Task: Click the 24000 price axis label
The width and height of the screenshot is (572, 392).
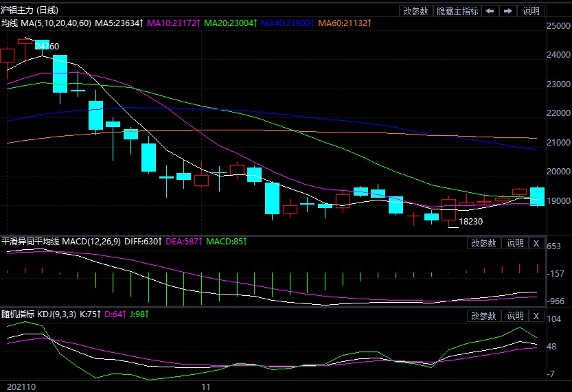Action: click(558, 55)
